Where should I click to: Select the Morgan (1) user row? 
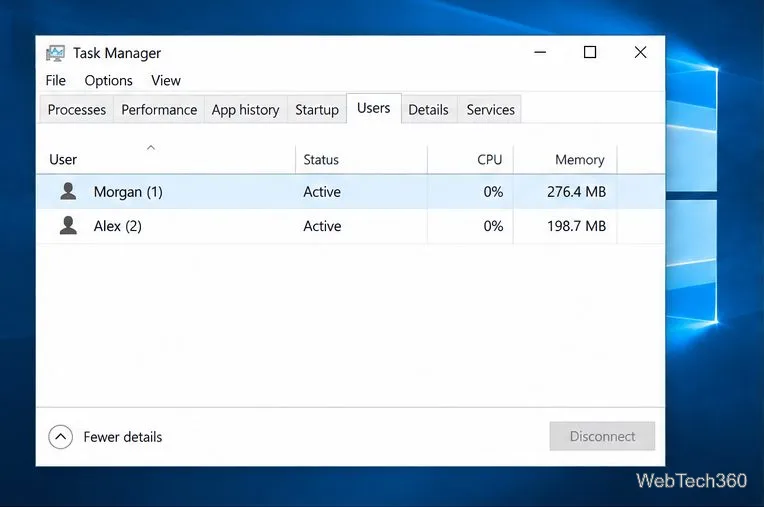(350, 192)
